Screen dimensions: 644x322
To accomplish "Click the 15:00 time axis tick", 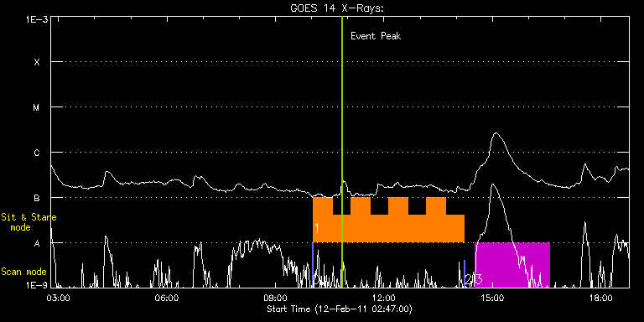I will click(x=492, y=298).
